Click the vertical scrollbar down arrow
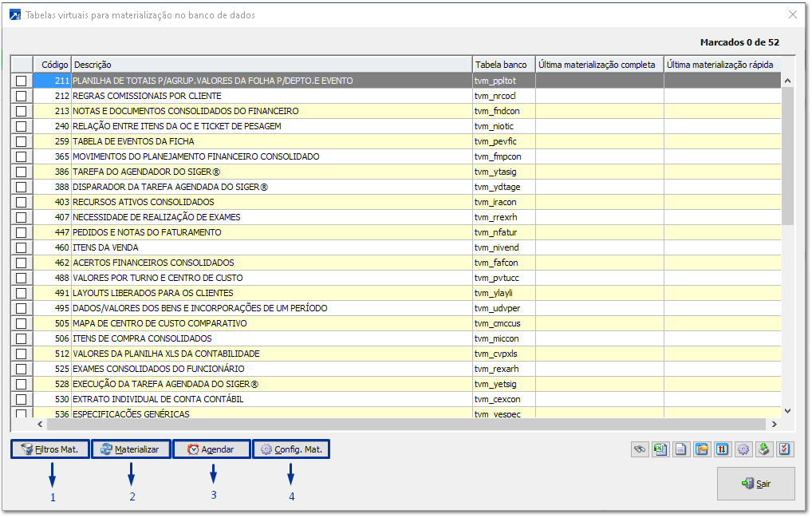Screen dimensions: 812x518 click(x=787, y=411)
